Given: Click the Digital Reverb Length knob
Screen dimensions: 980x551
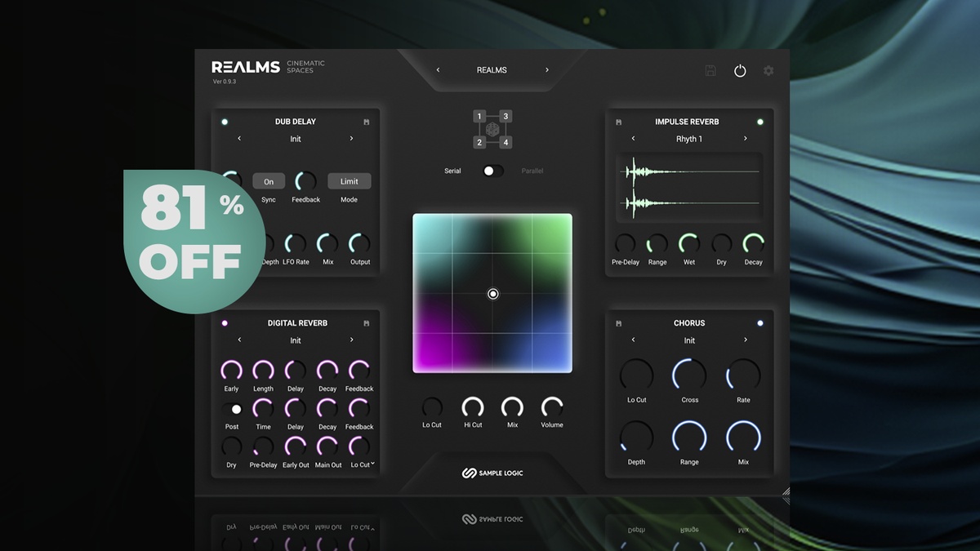Looking at the screenshot, I should (x=263, y=371).
